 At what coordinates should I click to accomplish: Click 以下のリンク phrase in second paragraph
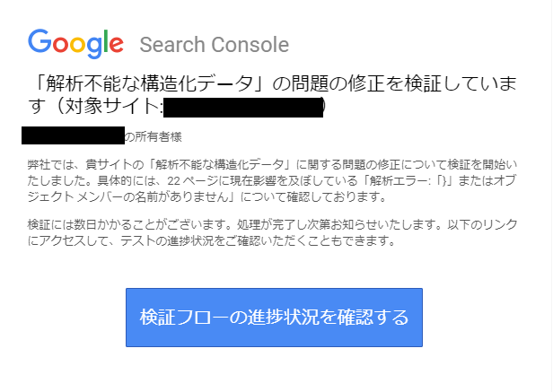pos(482,224)
